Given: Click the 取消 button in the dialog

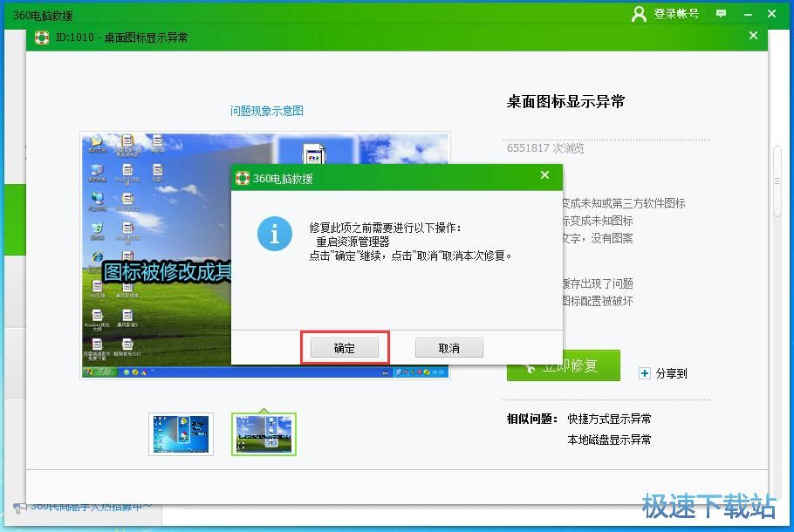Looking at the screenshot, I should point(448,348).
